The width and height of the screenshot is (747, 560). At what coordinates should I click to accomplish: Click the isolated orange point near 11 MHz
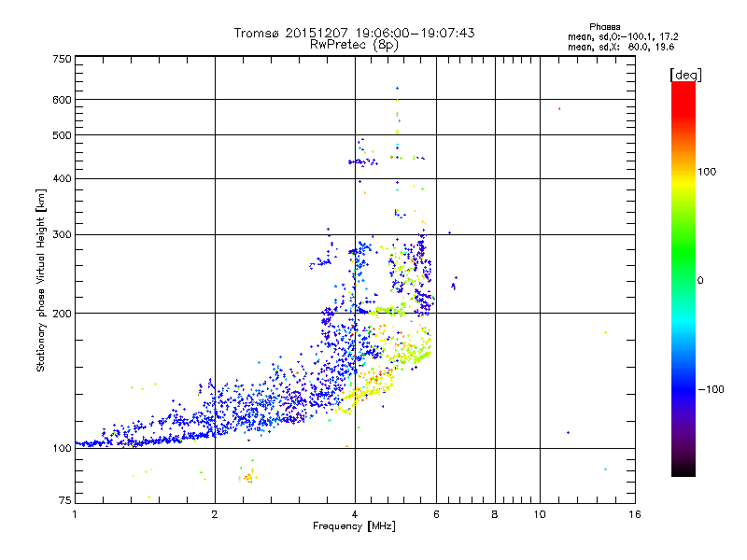coord(559,109)
